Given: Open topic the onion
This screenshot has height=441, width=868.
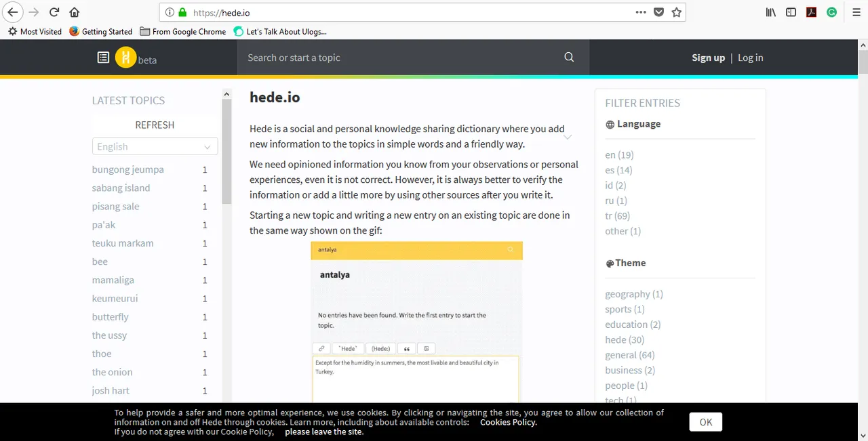Looking at the screenshot, I should click(x=113, y=371).
